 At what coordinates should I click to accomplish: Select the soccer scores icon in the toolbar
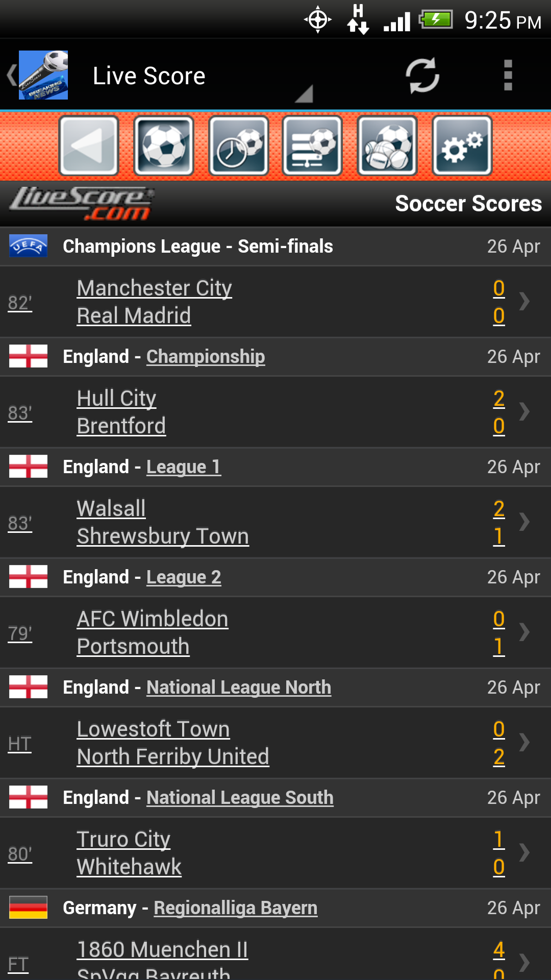coord(164,145)
